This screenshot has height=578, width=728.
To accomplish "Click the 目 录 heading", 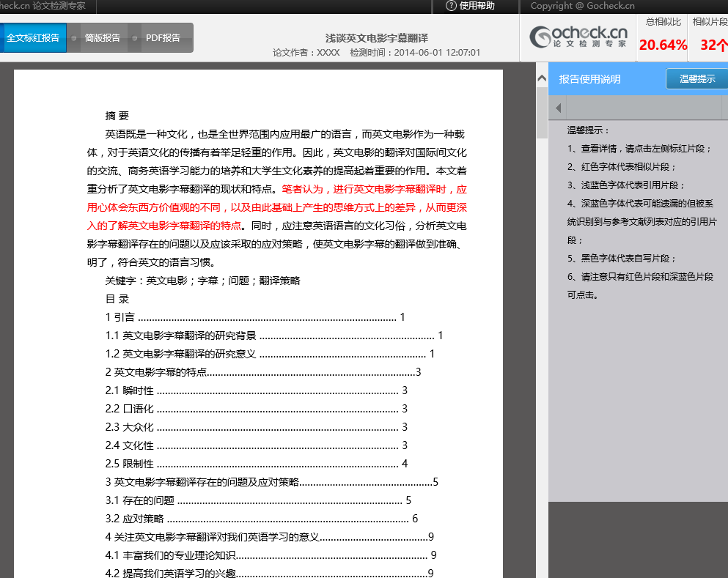I will (117, 299).
